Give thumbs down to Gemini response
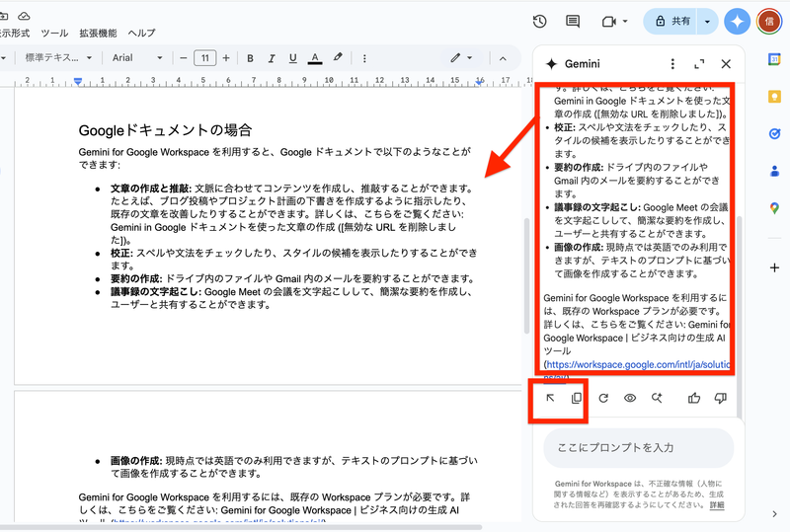 click(x=721, y=398)
